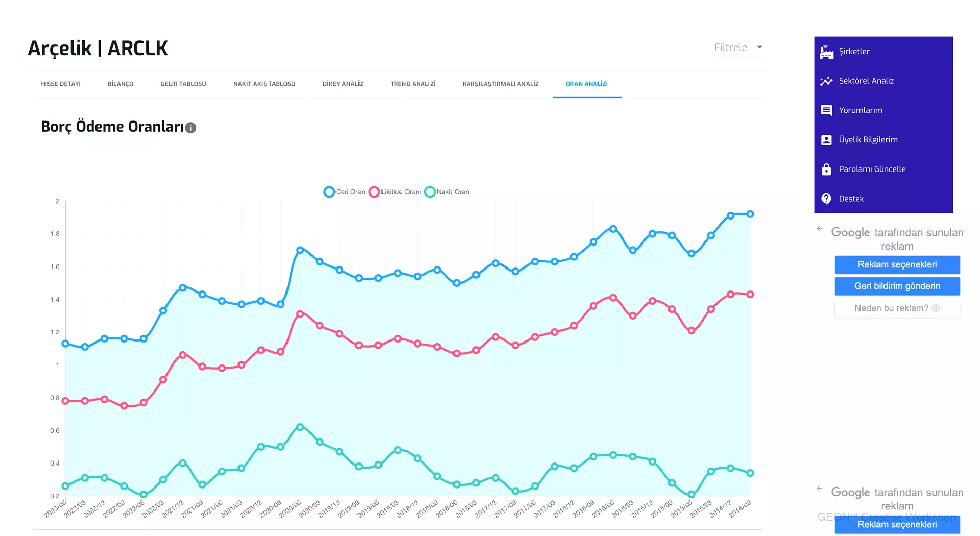This screenshot has height=536, width=980.
Task: Select the Oran Analizi tab
Action: [x=587, y=84]
